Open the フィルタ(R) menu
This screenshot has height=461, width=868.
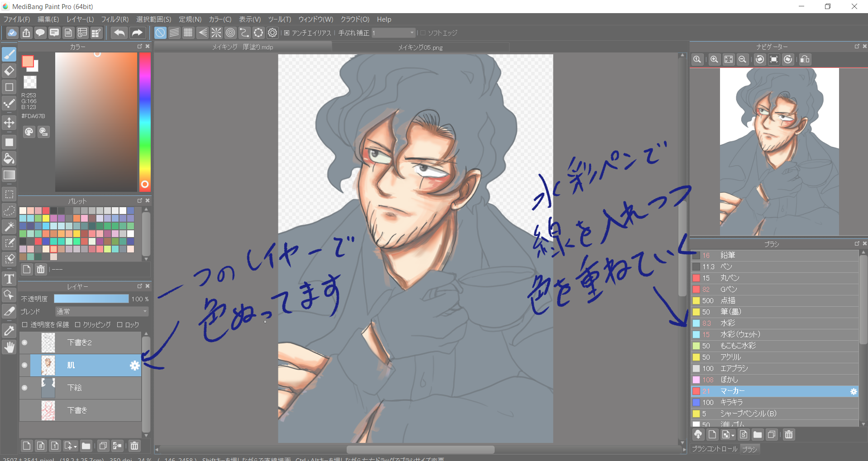click(114, 19)
